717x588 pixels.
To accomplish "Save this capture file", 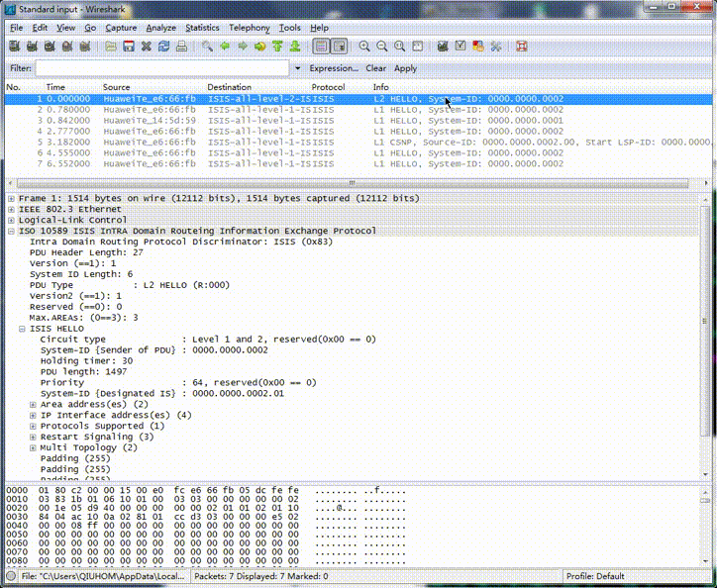I will coord(129,47).
